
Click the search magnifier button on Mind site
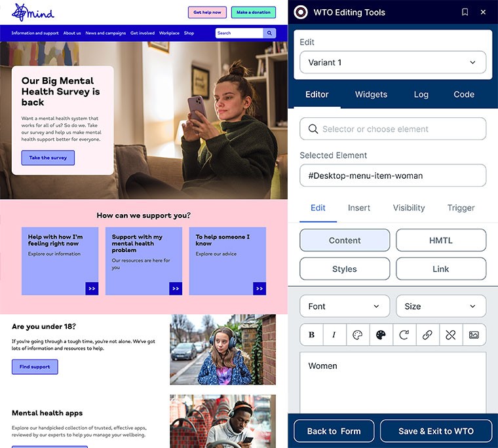coord(269,33)
